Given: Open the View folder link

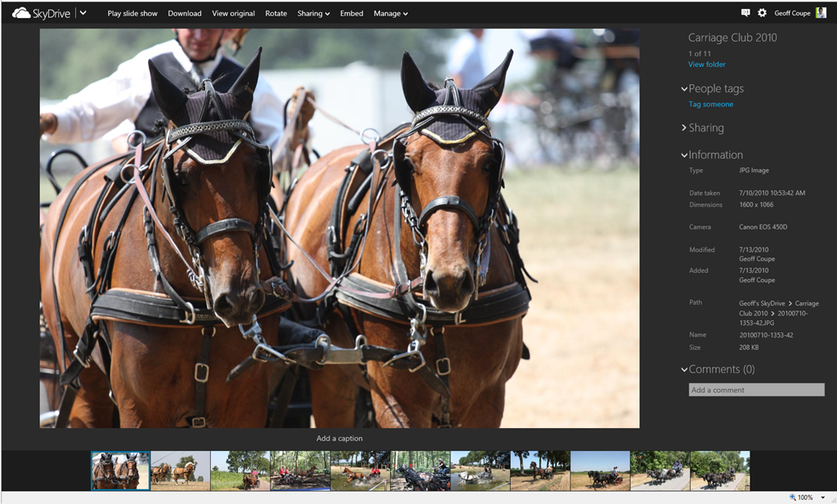Looking at the screenshot, I should point(706,65).
